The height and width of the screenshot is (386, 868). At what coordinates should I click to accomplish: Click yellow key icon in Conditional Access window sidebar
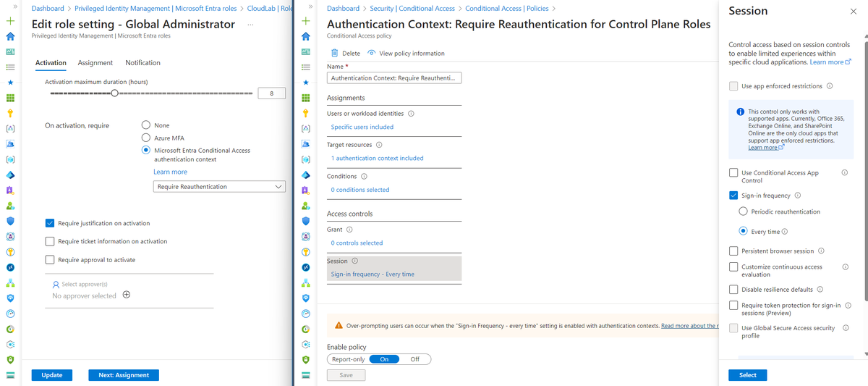305,113
